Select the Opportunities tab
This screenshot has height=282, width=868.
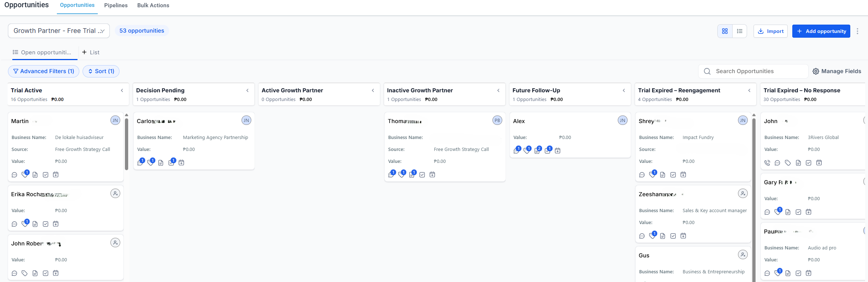coord(77,5)
